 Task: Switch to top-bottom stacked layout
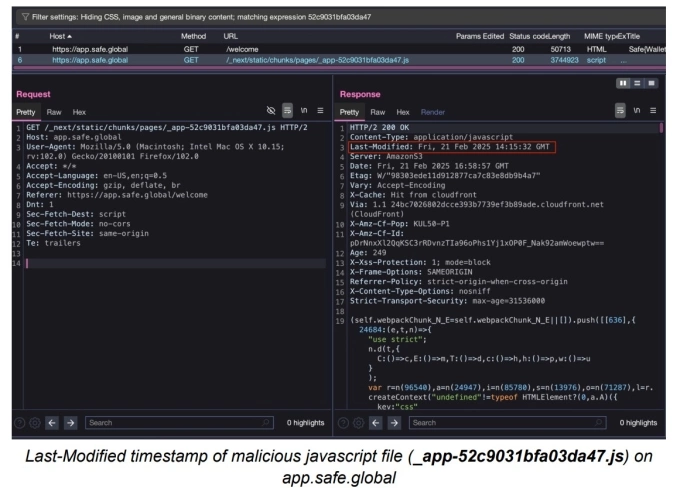[637, 88]
